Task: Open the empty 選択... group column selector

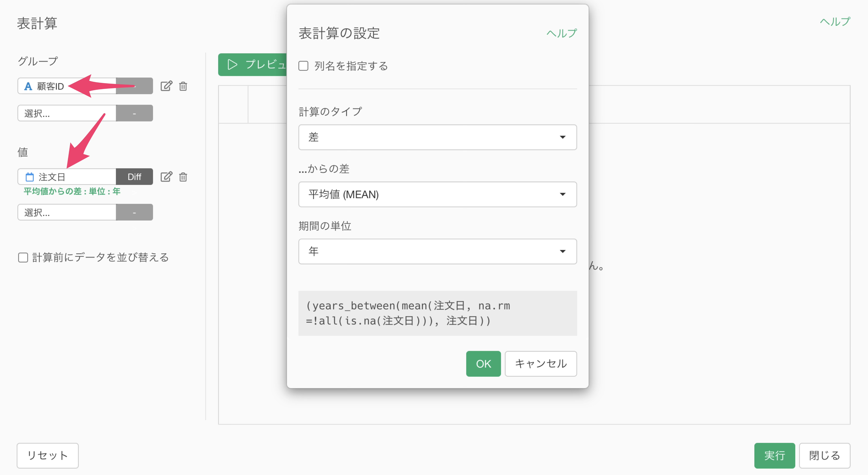Action: 67,113
